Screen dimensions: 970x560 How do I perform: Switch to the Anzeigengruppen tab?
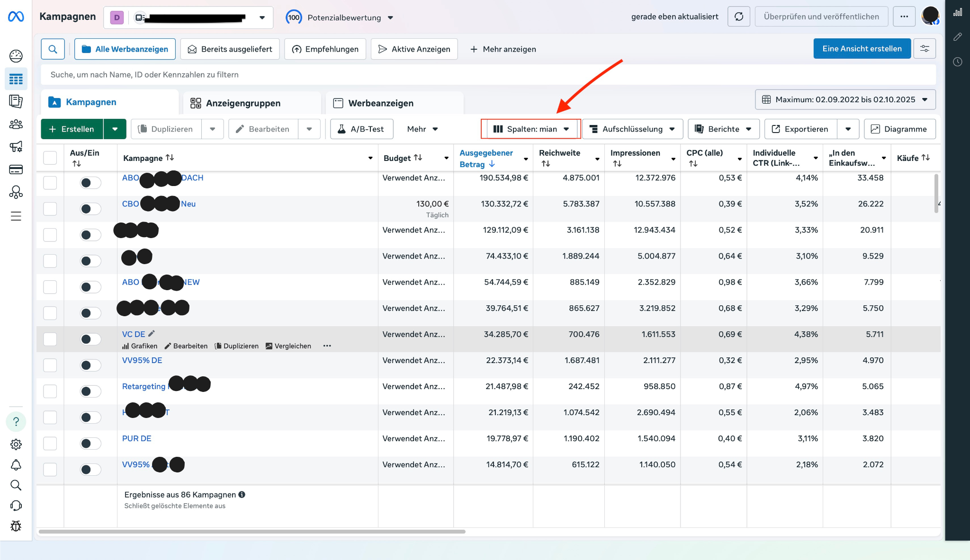point(243,103)
